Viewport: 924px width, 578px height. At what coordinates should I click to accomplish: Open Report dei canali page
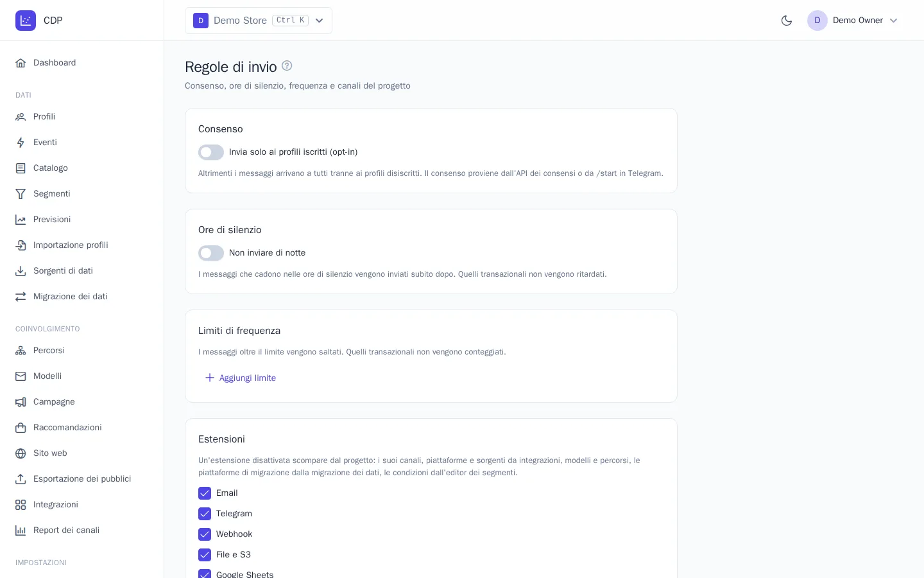82,530
